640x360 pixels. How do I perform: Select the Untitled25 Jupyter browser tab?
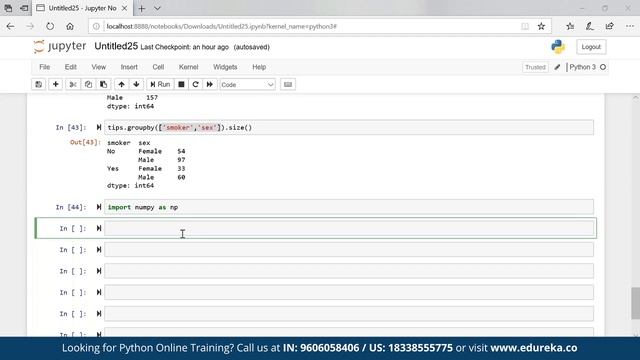[82, 8]
